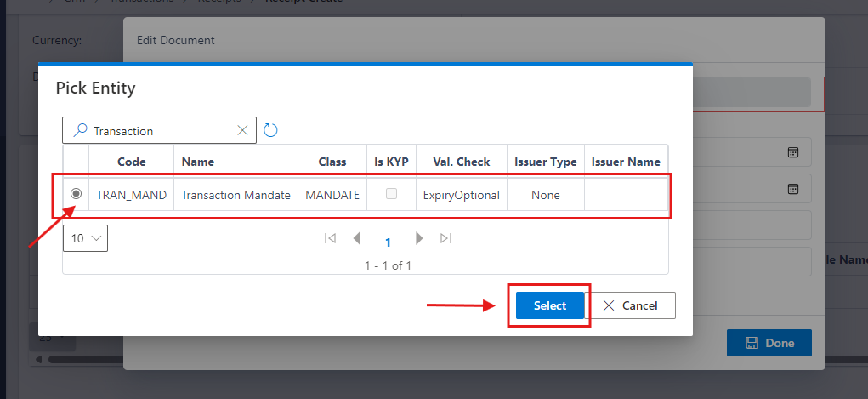
Task: Click the magnifier search icon
Action: pyautogui.click(x=81, y=130)
